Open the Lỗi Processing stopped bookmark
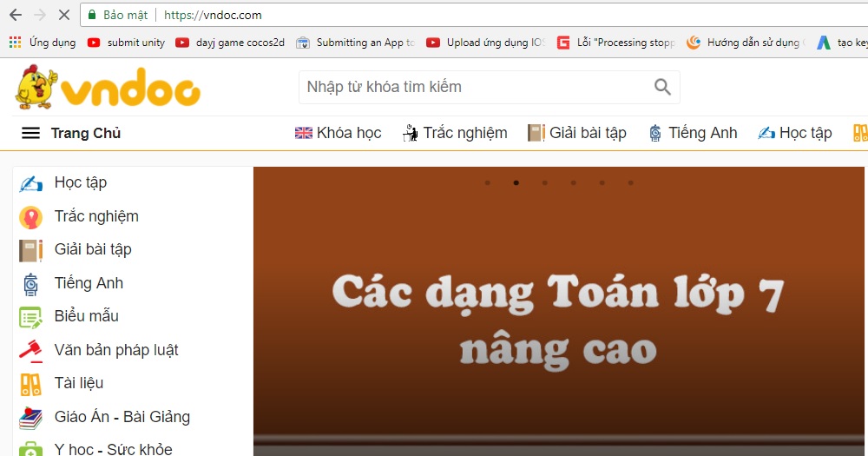 click(x=615, y=43)
